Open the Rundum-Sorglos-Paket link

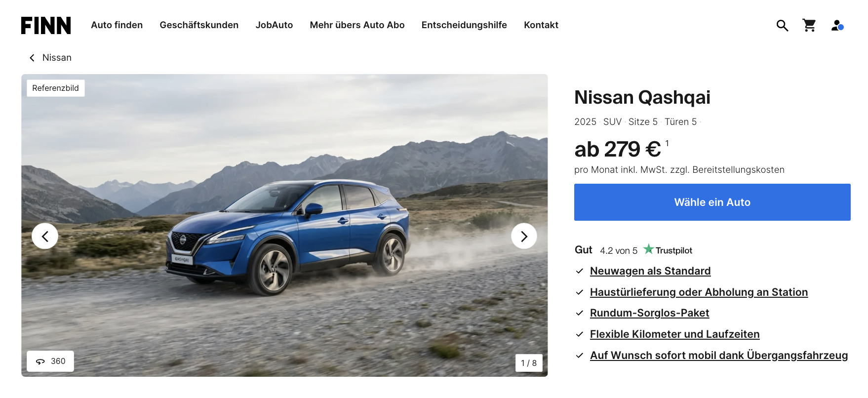click(649, 313)
